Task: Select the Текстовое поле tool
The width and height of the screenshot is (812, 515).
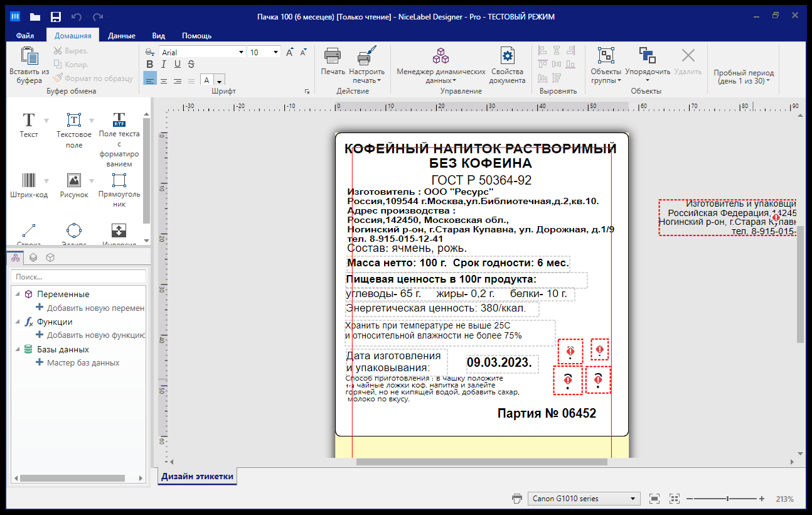Action: coord(74,130)
